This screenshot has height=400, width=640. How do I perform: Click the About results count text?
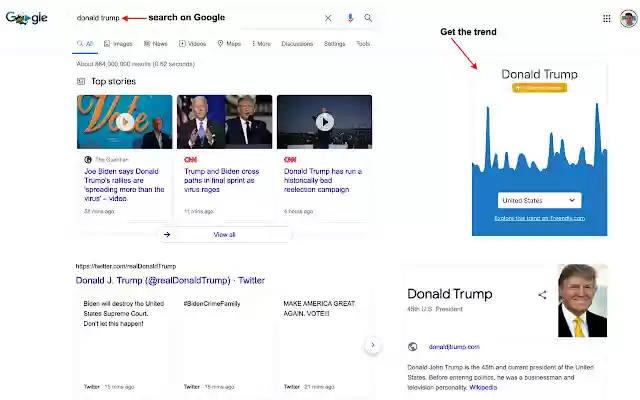136,64
